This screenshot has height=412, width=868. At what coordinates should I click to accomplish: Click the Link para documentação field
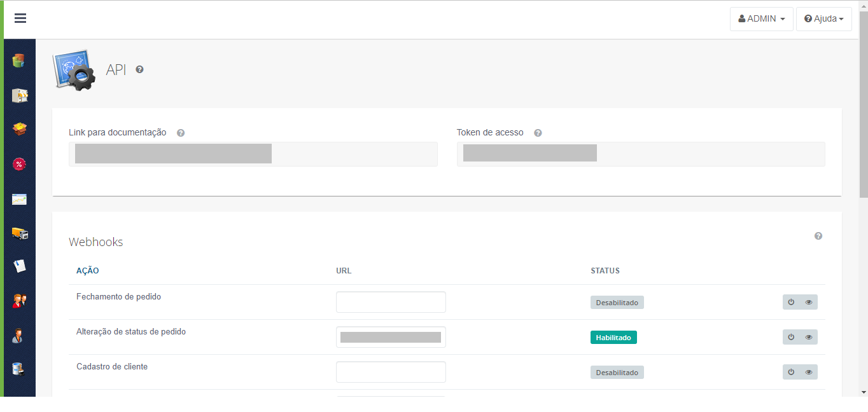click(253, 154)
